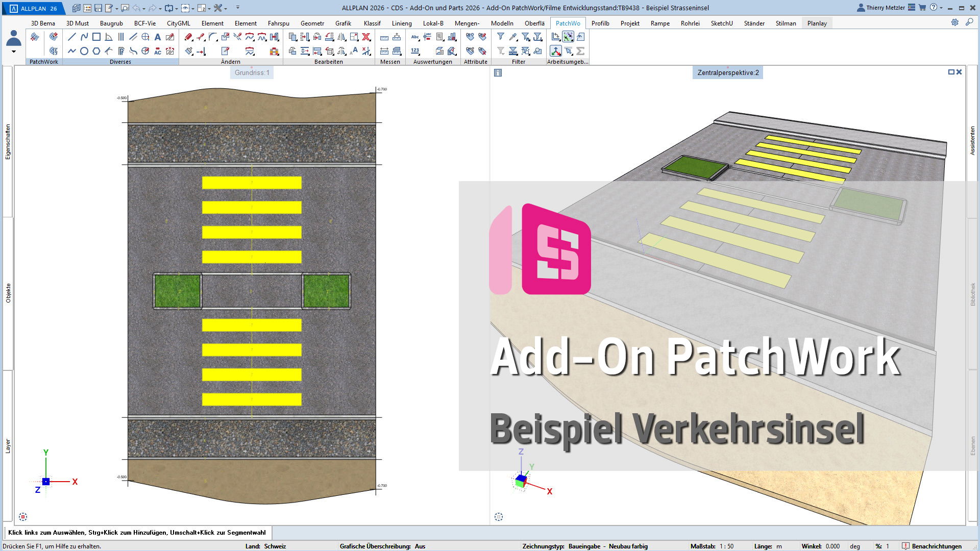Select the eyedropper filter icon
980x551 pixels.
(513, 37)
